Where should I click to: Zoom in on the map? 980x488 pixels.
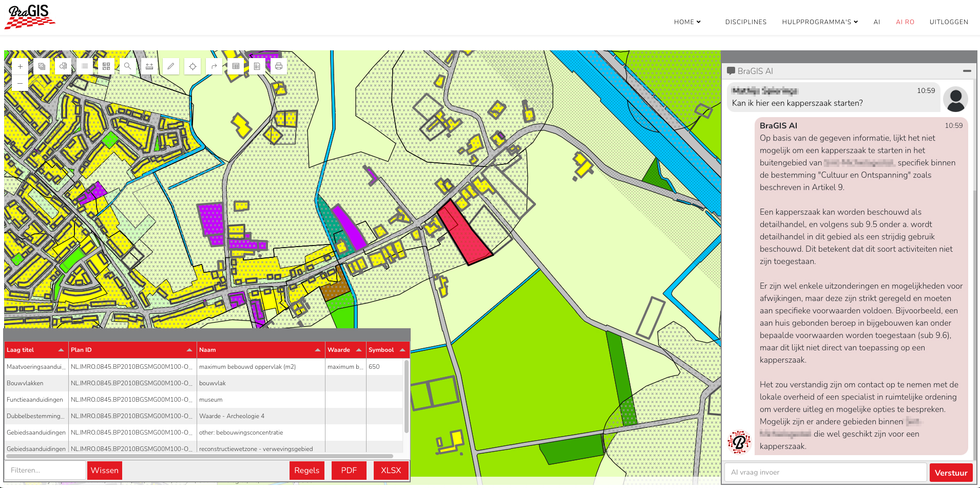(20, 66)
